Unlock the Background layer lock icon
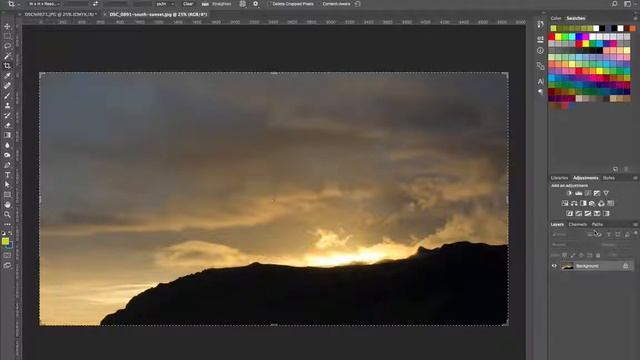The height and width of the screenshot is (360, 640). [x=625, y=266]
